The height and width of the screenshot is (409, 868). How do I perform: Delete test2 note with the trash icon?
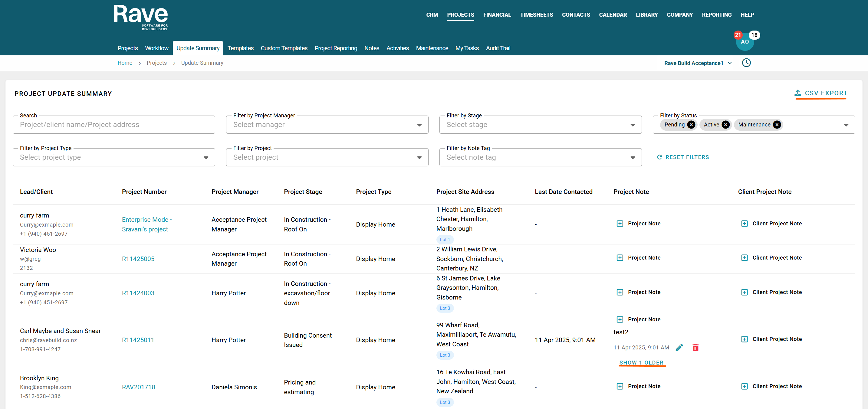[695, 347]
